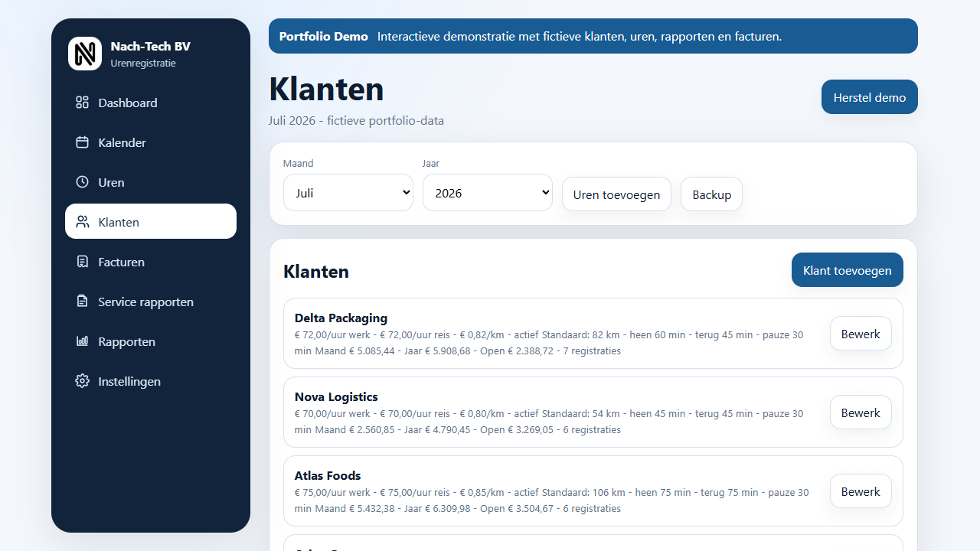This screenshot has height=551, width=980.
Task: Click the Klanten list section heading
Action: click(x=316, y=272)
